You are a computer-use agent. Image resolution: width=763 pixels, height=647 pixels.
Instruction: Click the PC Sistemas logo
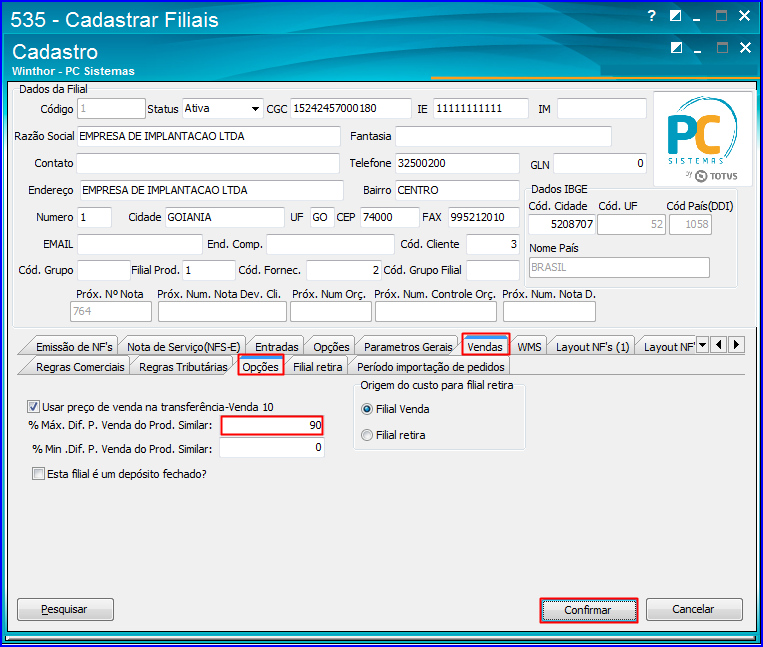click(703, 139)
